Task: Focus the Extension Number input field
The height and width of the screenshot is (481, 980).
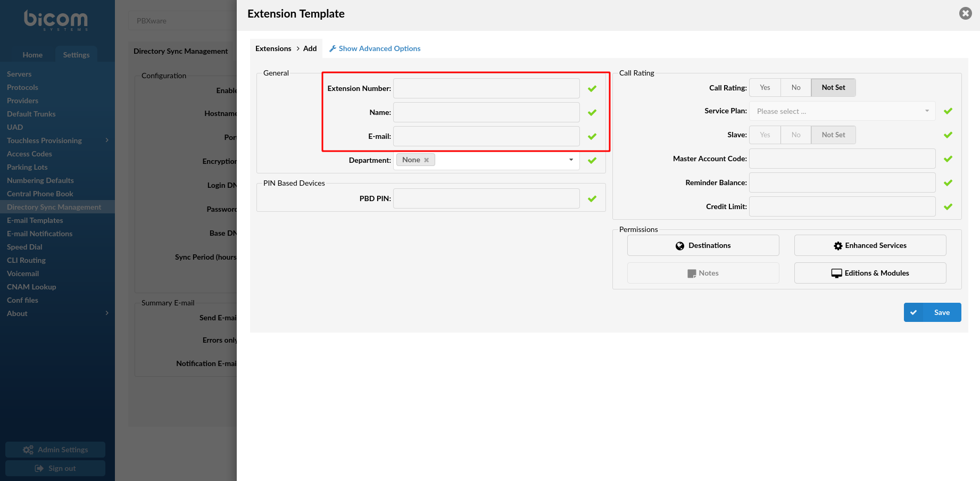Action: pos(486,88)
